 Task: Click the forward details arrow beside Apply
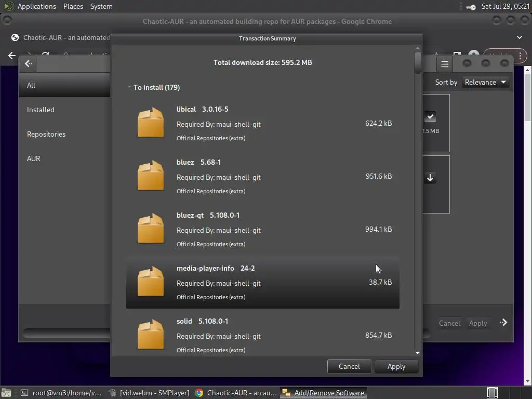[503, 322]
